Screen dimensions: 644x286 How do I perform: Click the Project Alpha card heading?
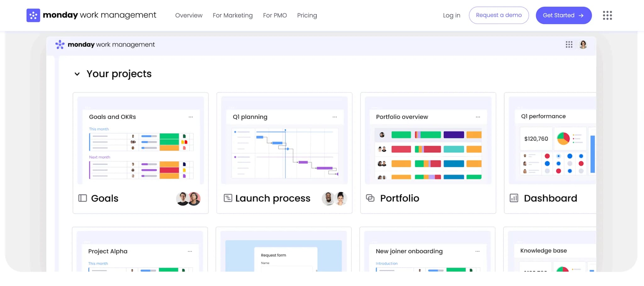pos(108,251)
